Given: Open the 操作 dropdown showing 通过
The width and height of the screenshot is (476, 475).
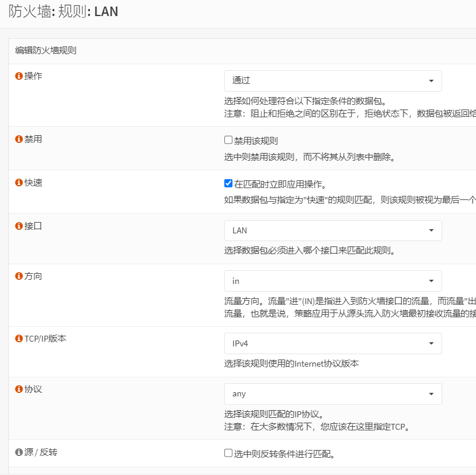Looking at the screenshot, I should pos(333,81).
